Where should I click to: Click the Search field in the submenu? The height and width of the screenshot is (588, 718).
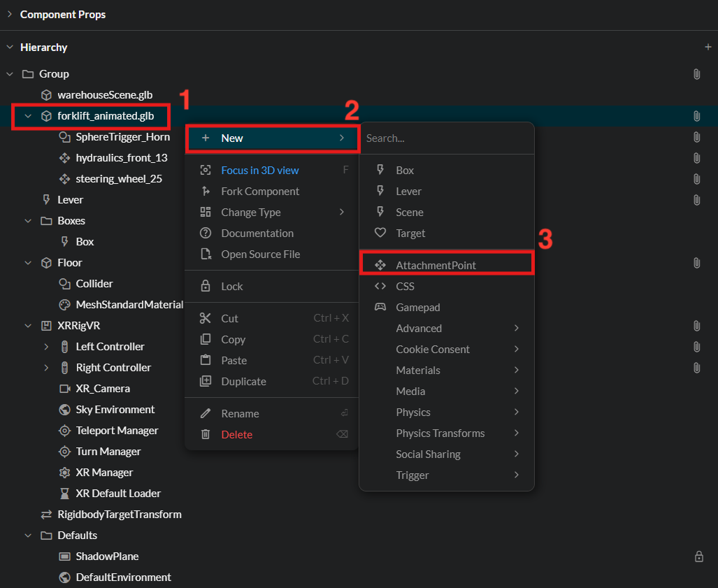(447, 138)
